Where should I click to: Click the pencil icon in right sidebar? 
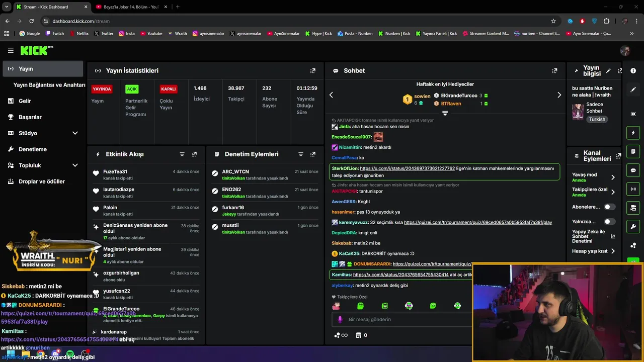[x=633, y=89]
